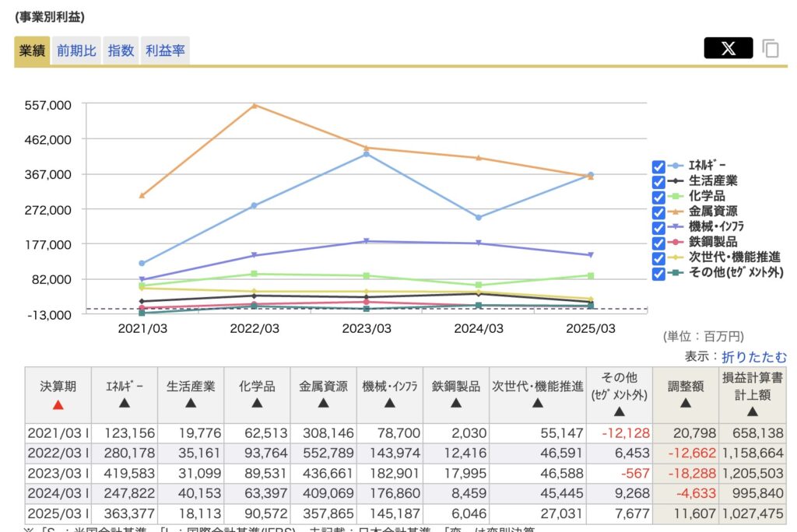The height and width of the screenshot is (532, 797).
Task: Hide the 機械・インフラ series checkbox
Action: 658,227
